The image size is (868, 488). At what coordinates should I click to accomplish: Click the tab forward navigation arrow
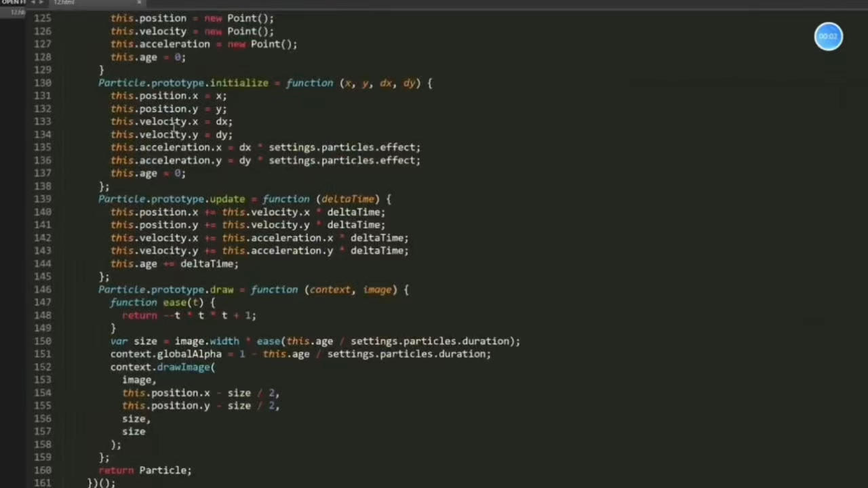41,3
